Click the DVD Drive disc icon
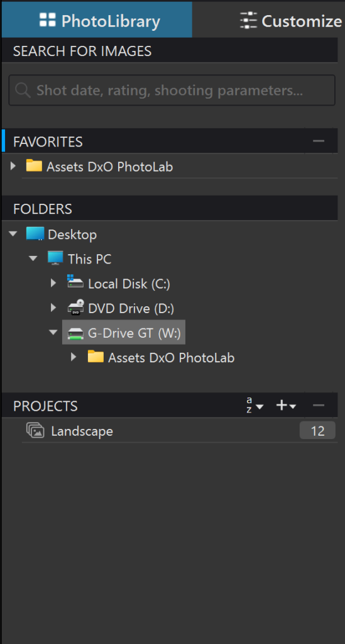The image size is (345, 644). 75,308
